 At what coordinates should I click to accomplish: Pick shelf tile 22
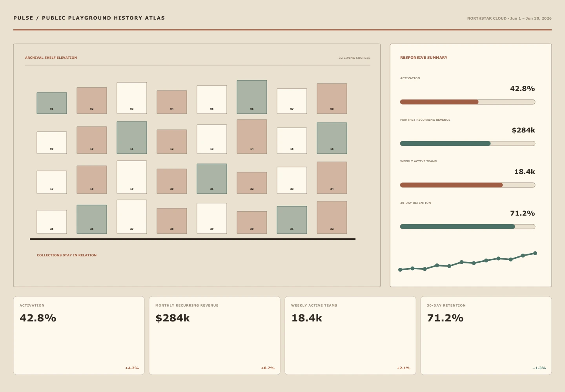point(252,183)
